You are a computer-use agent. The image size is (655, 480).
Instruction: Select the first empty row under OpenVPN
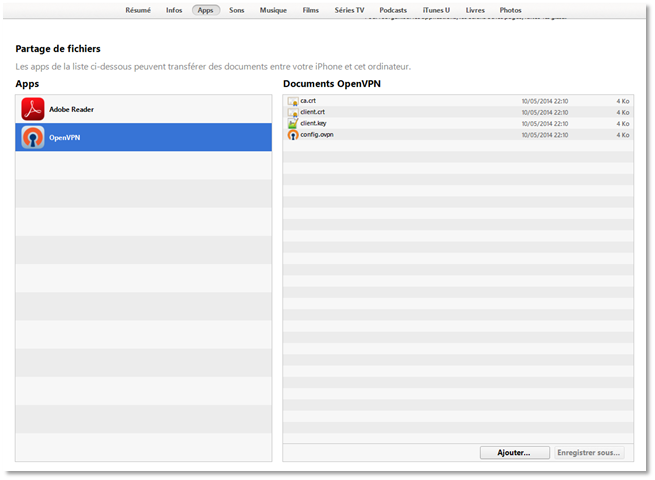coord(143,165)
